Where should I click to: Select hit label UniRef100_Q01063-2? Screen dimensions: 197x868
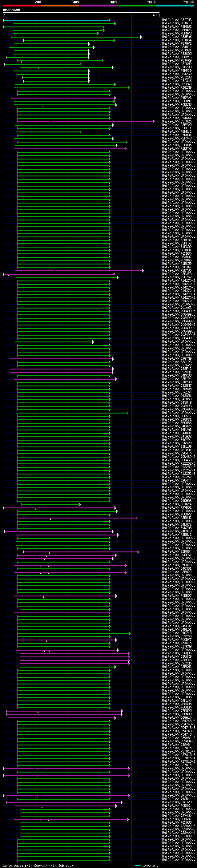[x=179, y=305]
